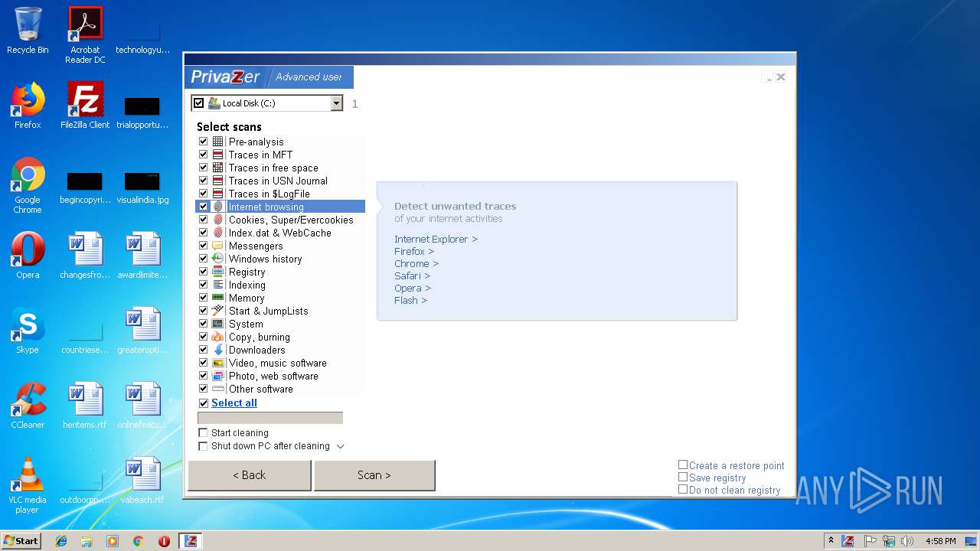Viewport: 980px width, 551px height.
Task: Open Opera from taskbar quick launch
Action: coord(164,541)
